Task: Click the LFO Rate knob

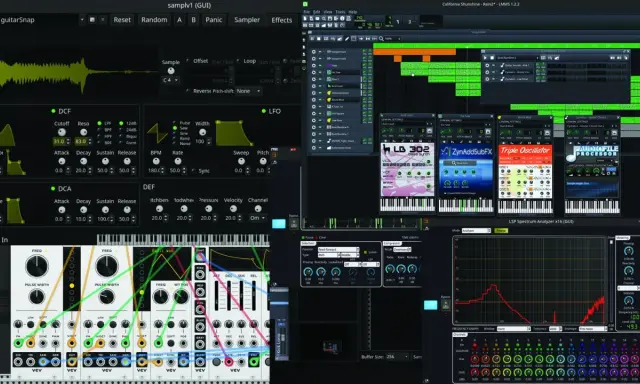Action: (178, 161)
